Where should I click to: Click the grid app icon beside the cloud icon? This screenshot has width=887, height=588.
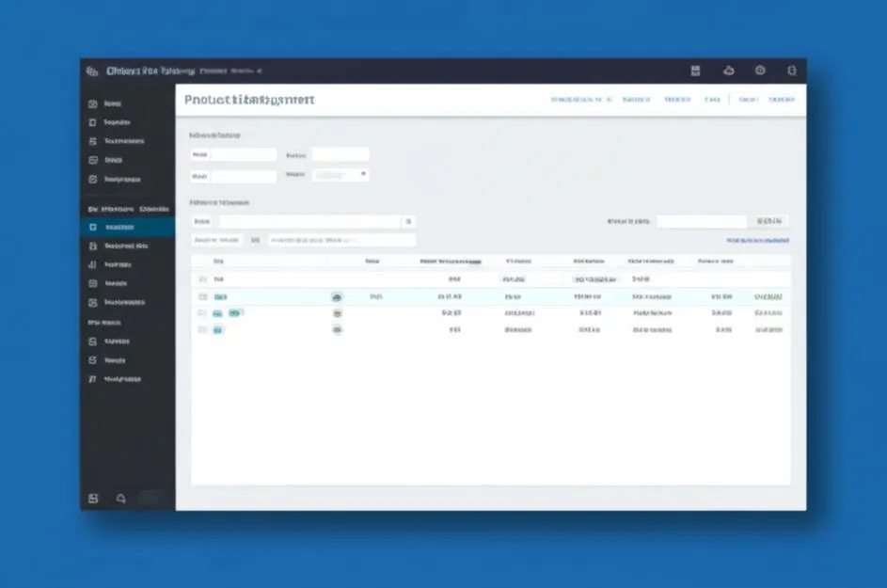695,71
